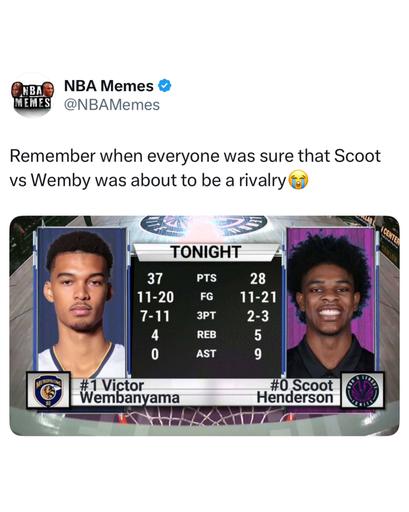Image resolution: width=409 pixels, height=512 pixels.
Task: Click the left player portrait with blue backdrop
Action: pos(82,303)
